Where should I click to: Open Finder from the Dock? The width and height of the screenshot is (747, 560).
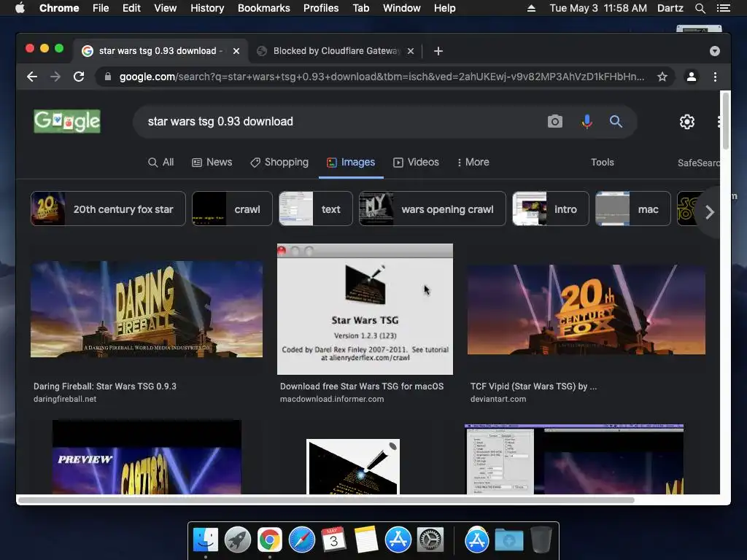(206, 540)
